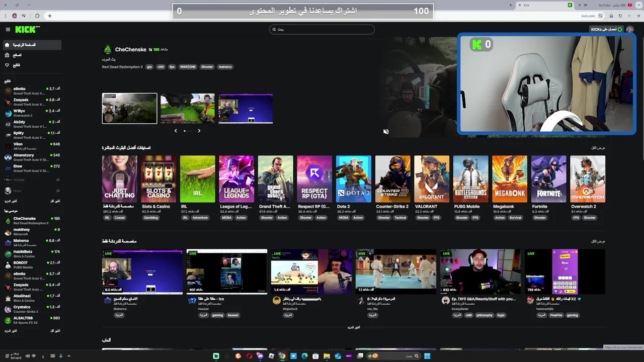This screenshot has width=644, height=362.
Task: Open Discord from the taskbar
Action: pos(260,356)
